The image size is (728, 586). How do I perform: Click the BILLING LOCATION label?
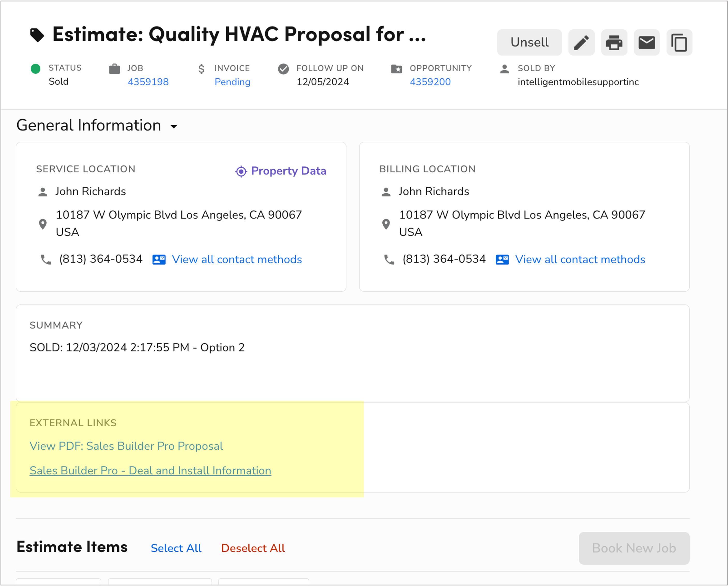pos(427,169)
